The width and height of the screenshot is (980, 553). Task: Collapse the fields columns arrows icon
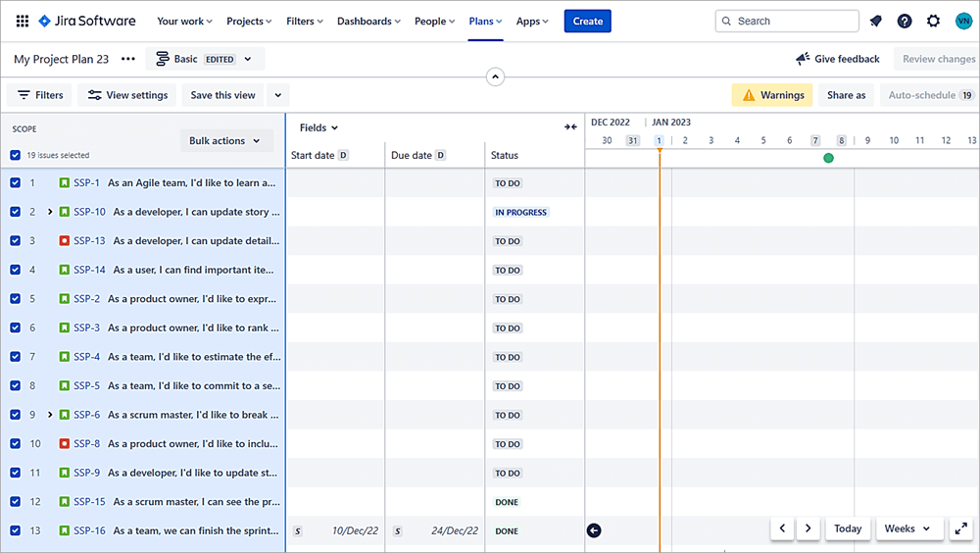(570, 127)
